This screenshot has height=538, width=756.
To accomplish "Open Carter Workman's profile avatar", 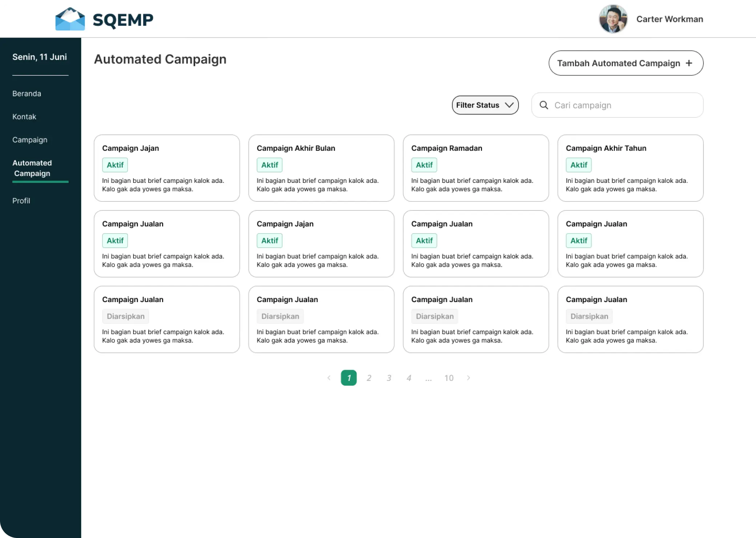I will click(x=613, y=19).
